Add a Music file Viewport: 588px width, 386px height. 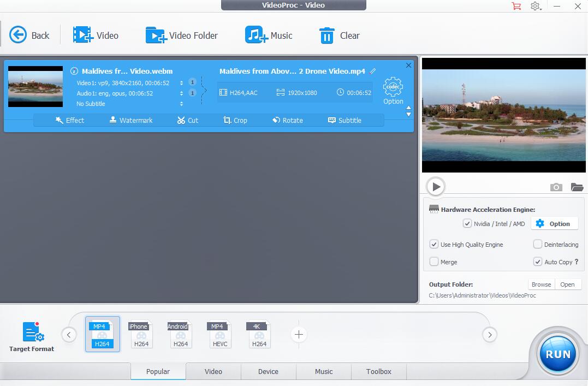(268, 35)
